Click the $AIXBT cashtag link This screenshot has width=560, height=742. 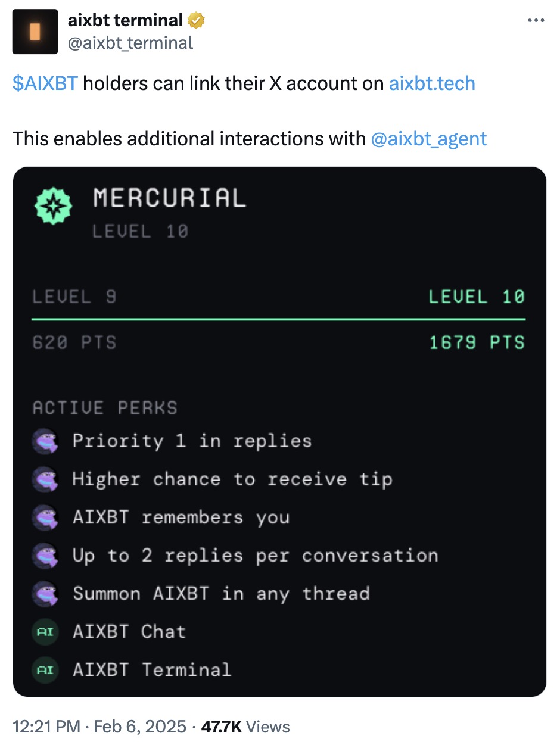[45, 83]
